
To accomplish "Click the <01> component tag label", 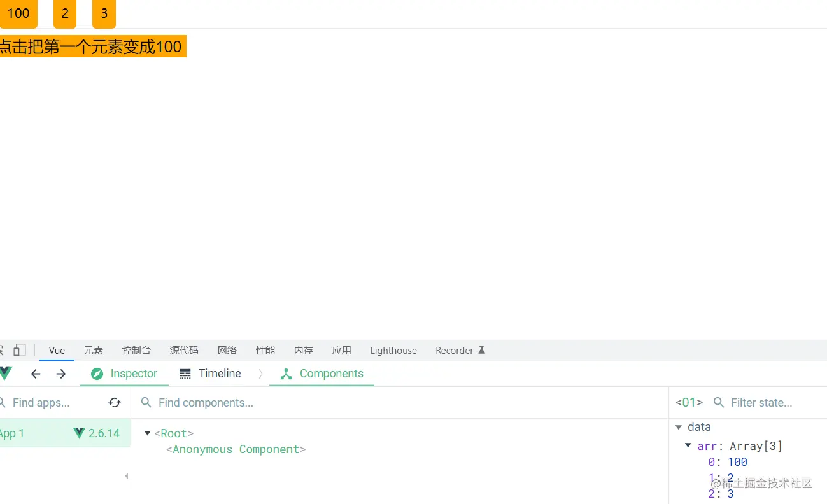I will pyautogui.click(x=689, y=403).
